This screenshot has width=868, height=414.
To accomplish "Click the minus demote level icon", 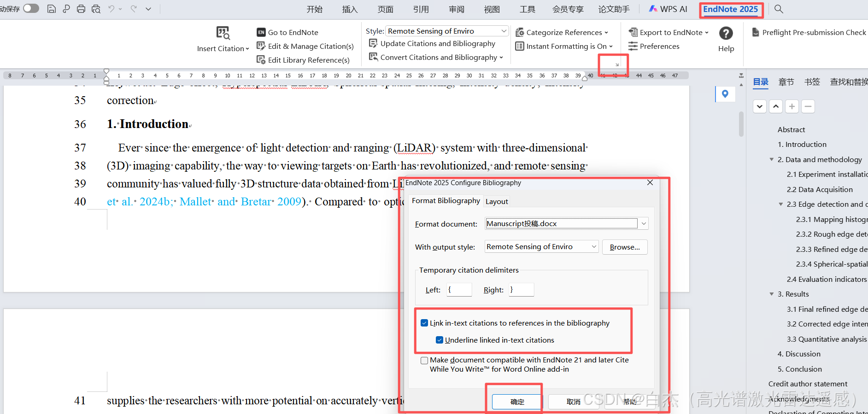I will point(808,106).
